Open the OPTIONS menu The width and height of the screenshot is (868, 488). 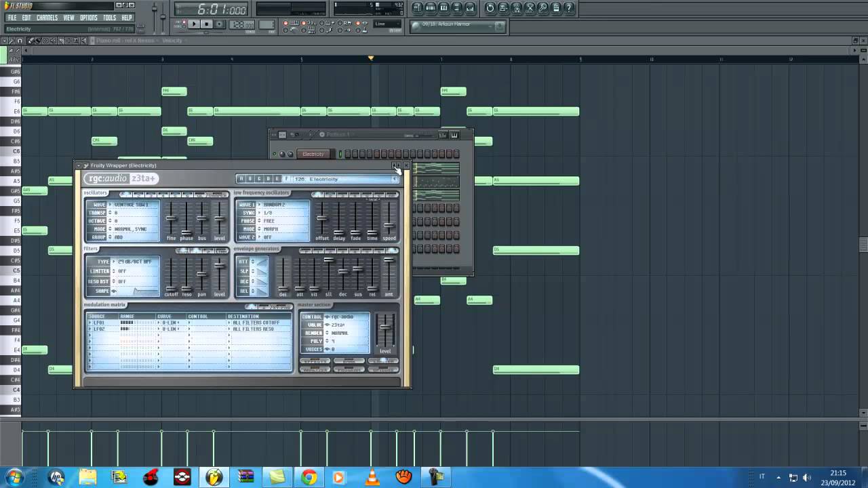pos(89,18)
